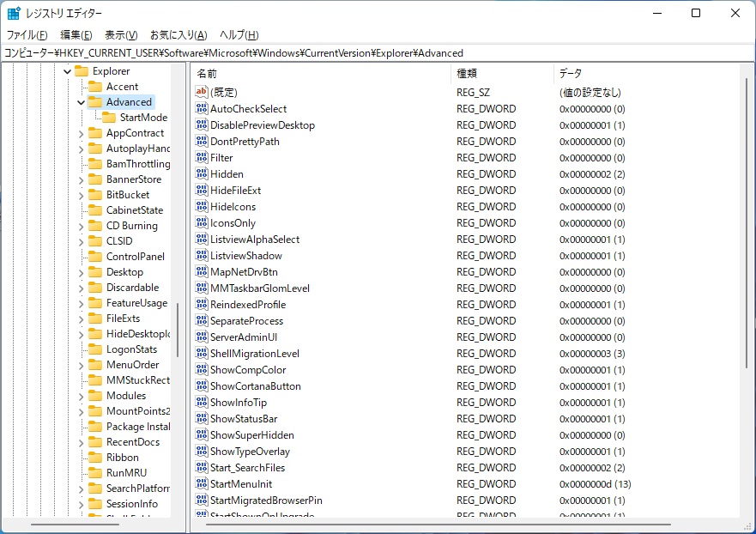Click the Registry Editor app icon in title bar
The height and width of the screenshot is (534, 756).
click(x=14, y=13)
